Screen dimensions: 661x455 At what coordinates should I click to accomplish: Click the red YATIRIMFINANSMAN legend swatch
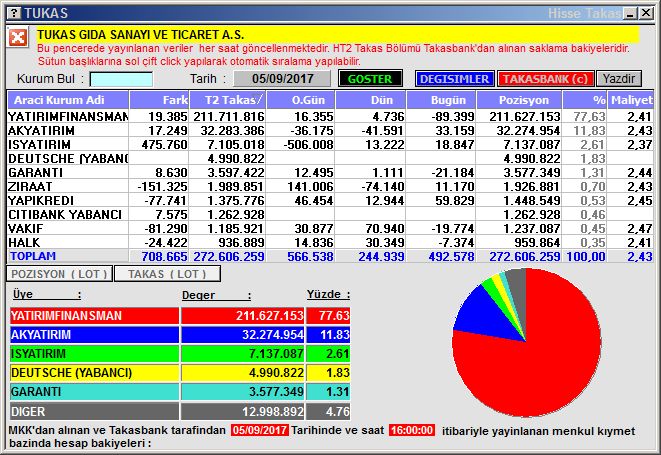click(x=94, y=315)
